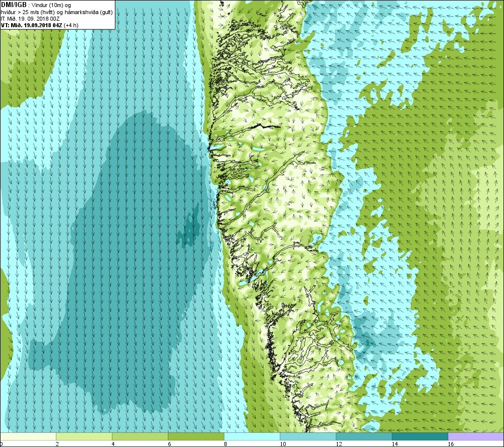Click the '12' label on the wind scale
This screenshot has width=504, height=447.
[339, 444]
